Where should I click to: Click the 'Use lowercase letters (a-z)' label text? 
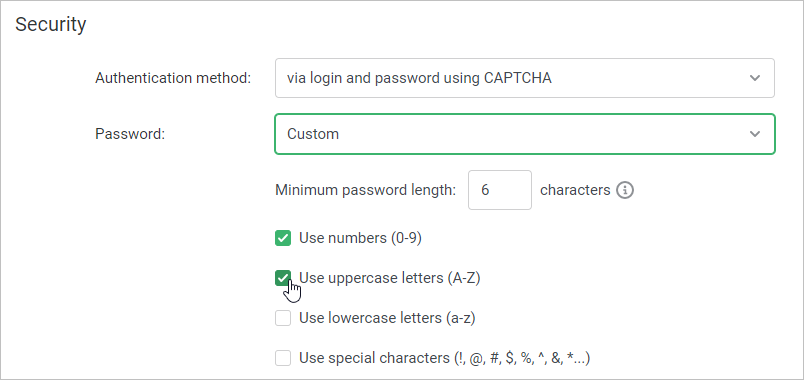point(387,318)
